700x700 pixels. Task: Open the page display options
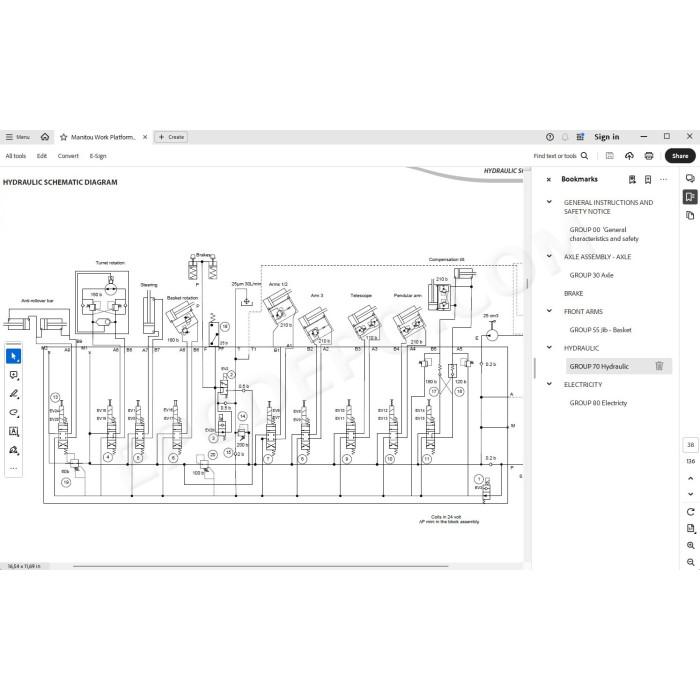(x=690, y=529)
